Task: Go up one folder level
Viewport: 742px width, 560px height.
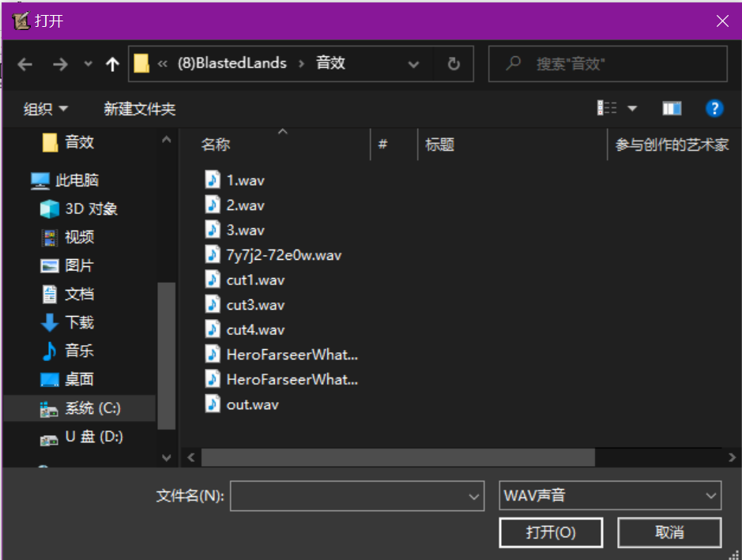Action: coord(112,65)
